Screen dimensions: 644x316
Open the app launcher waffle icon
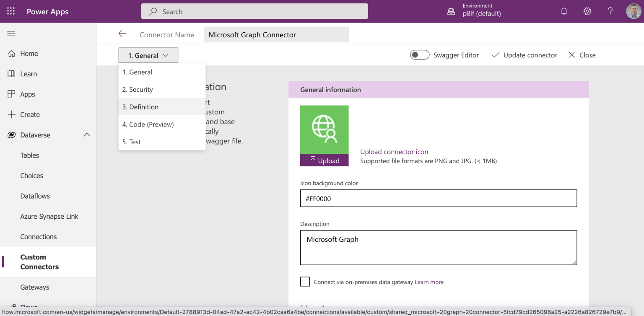[11, 11]
